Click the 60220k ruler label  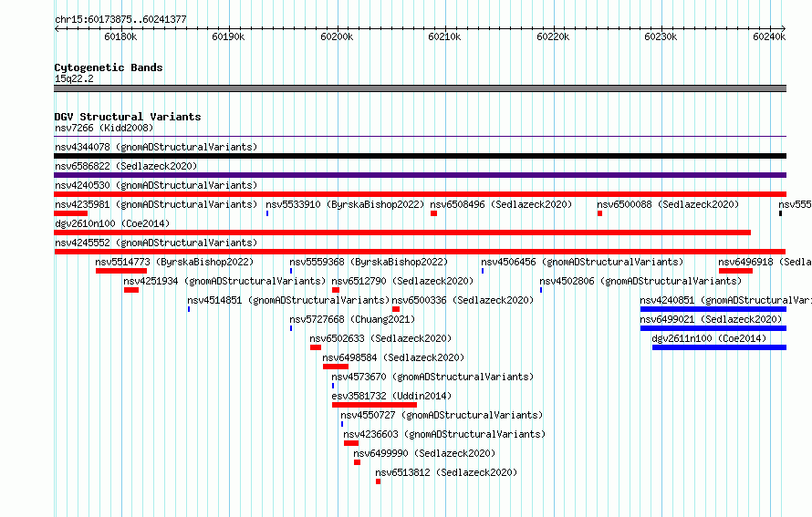[x=553, y=36]
